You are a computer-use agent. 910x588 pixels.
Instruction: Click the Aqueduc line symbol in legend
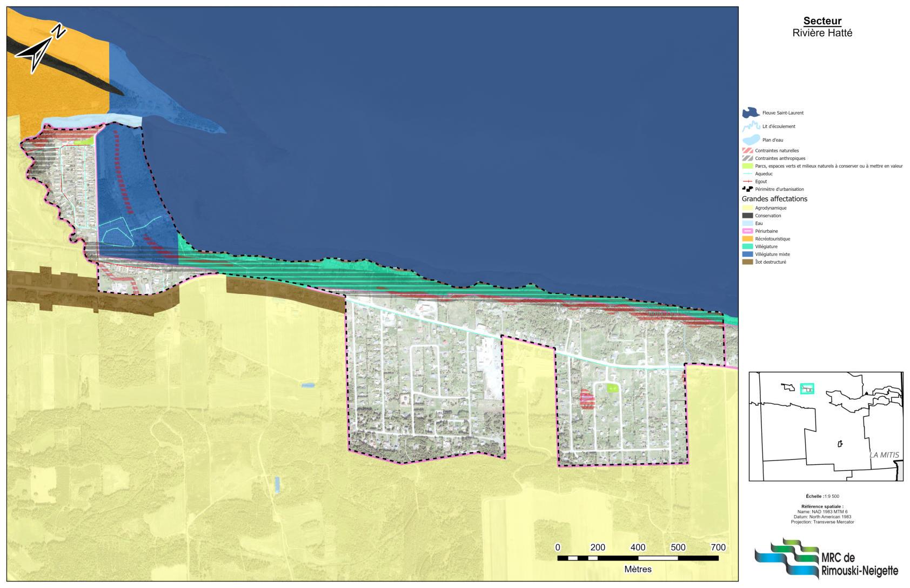(x=747, y=174)
